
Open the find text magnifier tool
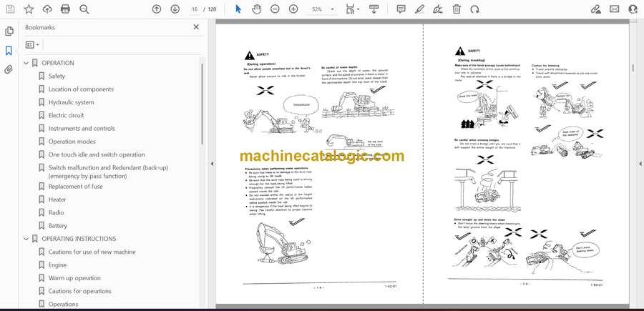pos(84,9)
